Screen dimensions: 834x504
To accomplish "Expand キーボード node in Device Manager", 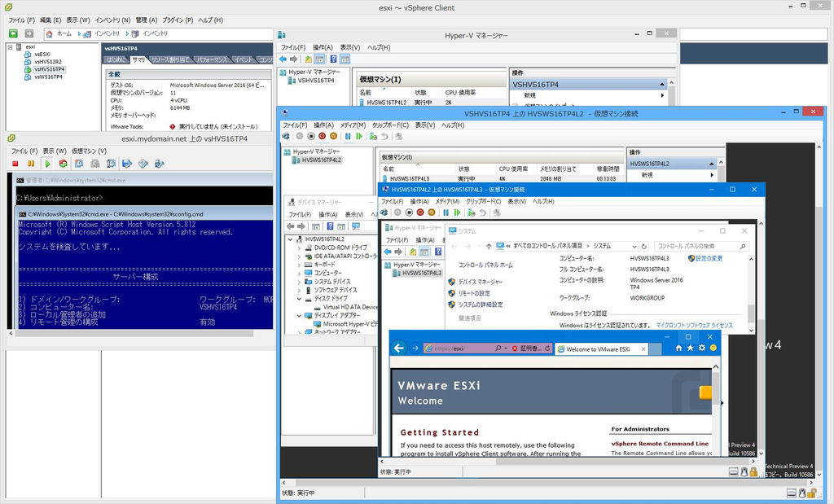I will tap(299, 265).
